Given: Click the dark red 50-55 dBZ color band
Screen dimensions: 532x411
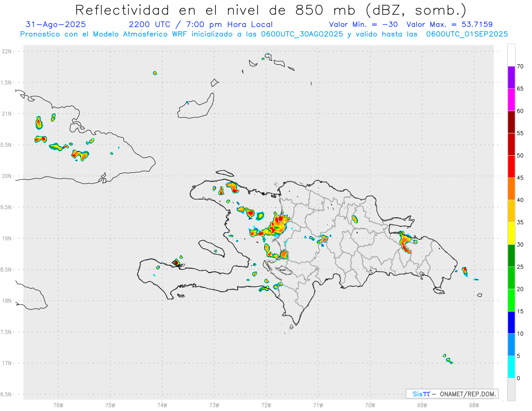Looking at the screenshot, I should click(x=511, y=144).
